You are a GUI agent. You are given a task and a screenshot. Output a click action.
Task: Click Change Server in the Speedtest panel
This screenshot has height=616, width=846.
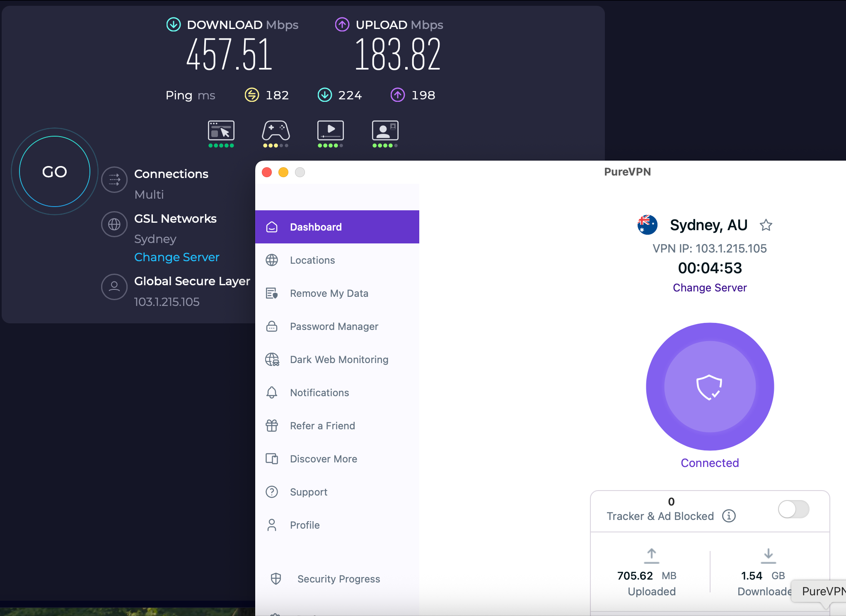click(x=177, y=257)
